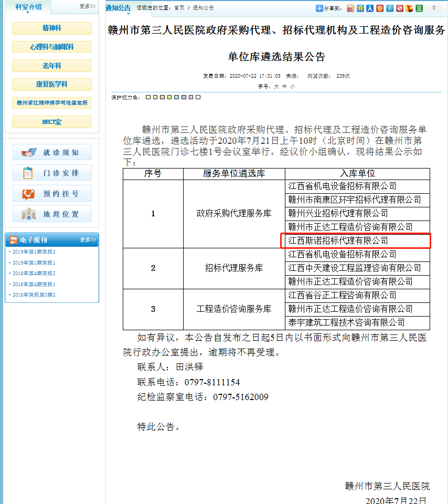The height and width of the screenshot is (504, 448).
Task: Open 2019年第1期院报2 link
Action: point(34,252)
